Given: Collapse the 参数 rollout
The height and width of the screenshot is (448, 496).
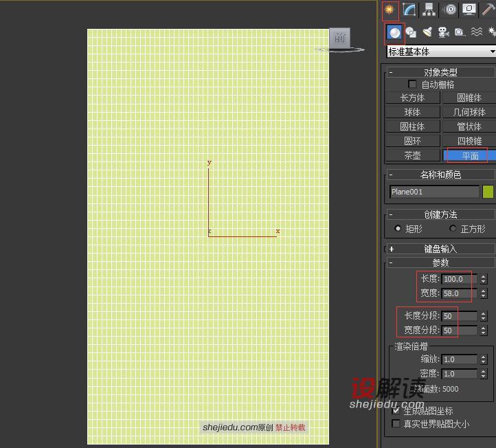Looking at the screenshot, I should coord(440,262).
